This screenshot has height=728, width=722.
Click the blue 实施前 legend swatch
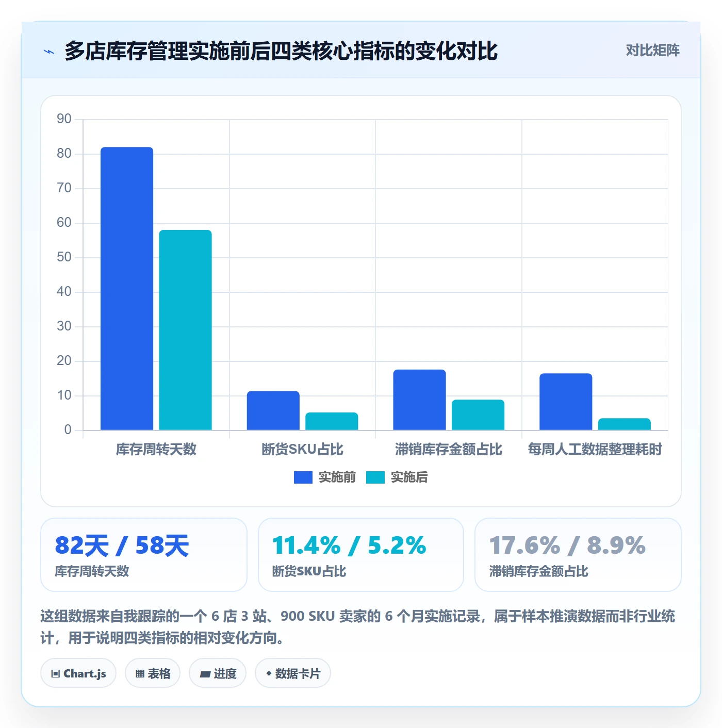pos(303,477)
